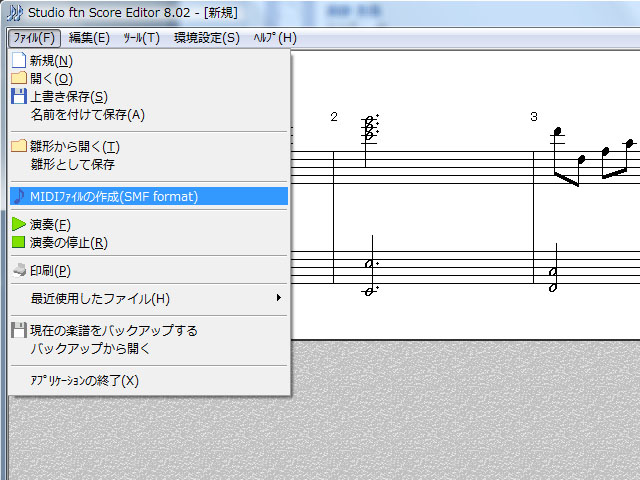Screen dimensions: 640x480
Task: Click the blank page icon beside 新規(N)
Action: tap(19, 60)
